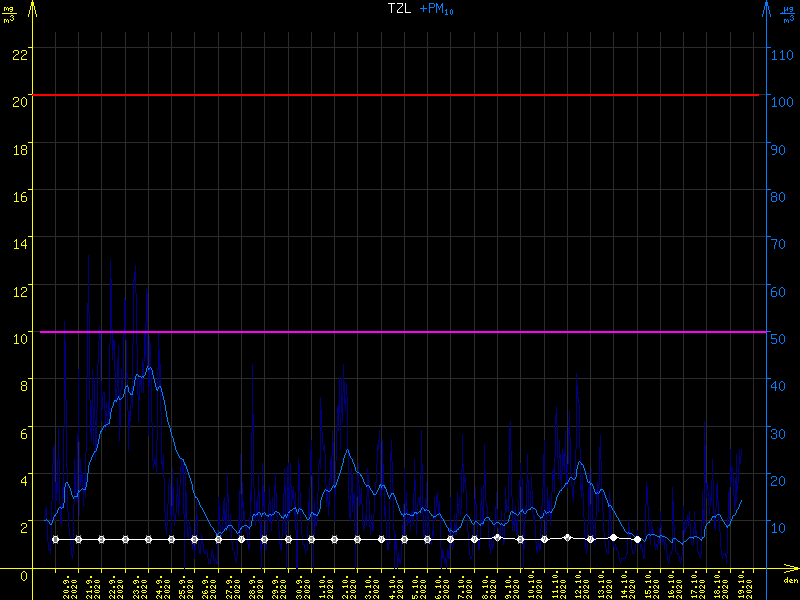Select the blue +PM10 series label
The image size is (800, 600).
click(x=438, y=9)
